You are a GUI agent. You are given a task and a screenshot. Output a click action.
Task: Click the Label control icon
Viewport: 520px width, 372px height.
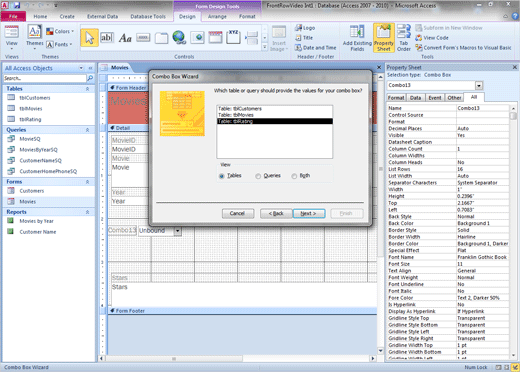pyautogui.click(x=125, y=38)
